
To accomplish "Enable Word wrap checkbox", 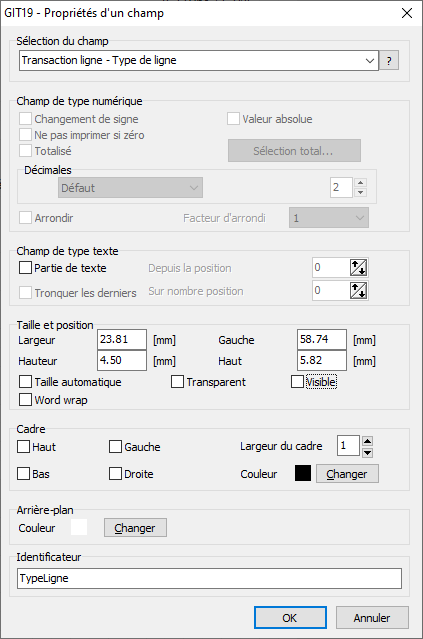I will (25, 400).
